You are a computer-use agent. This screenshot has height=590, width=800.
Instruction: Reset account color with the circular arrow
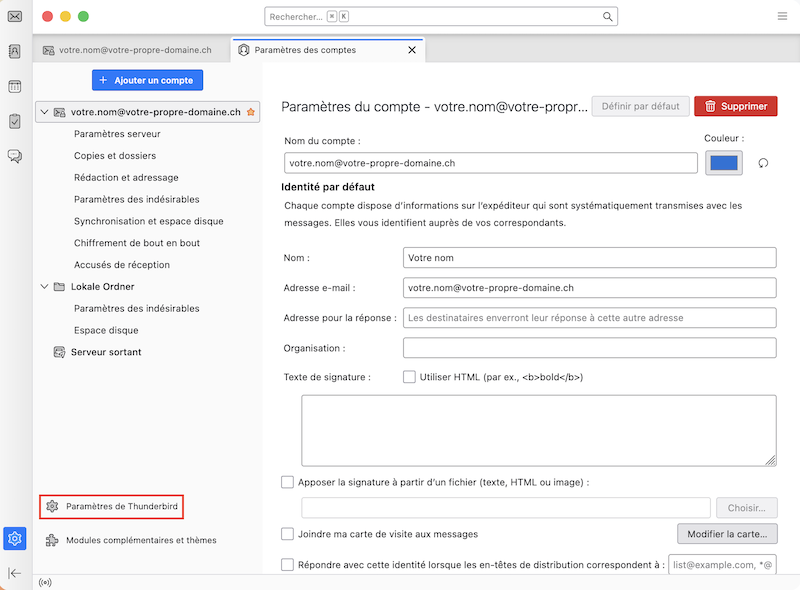(763, 163)
